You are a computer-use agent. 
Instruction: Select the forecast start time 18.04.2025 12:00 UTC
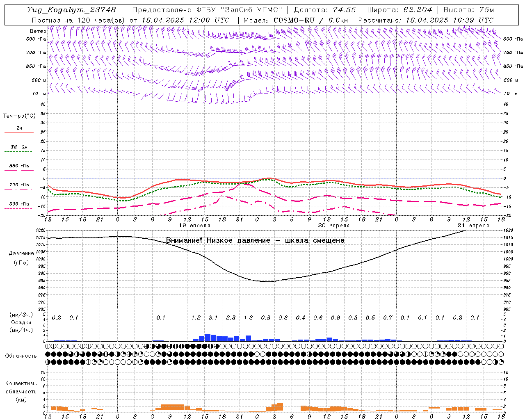(185, 20)
